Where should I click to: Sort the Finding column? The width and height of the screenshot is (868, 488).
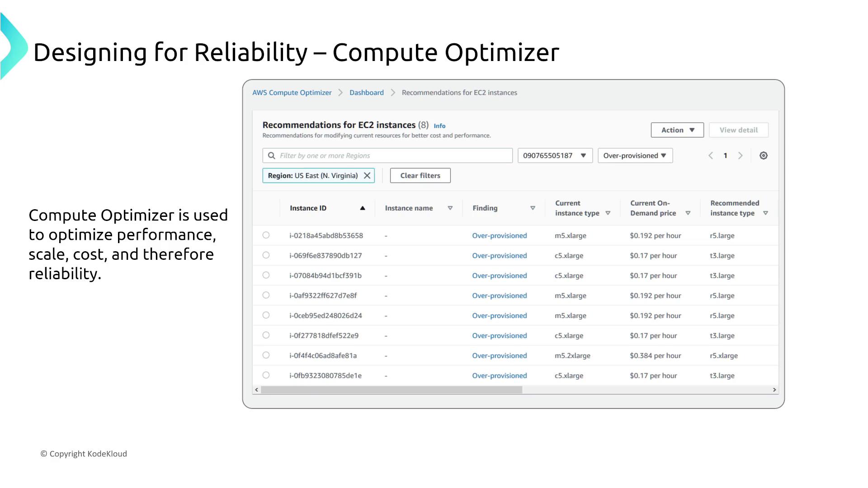[x=533, y=208]
